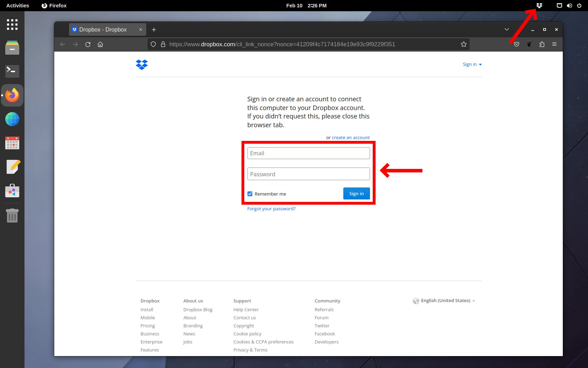Bookmark this page with the star icon
The height and width of the screenshot is (368, 588).
click(x=464, y=45)
